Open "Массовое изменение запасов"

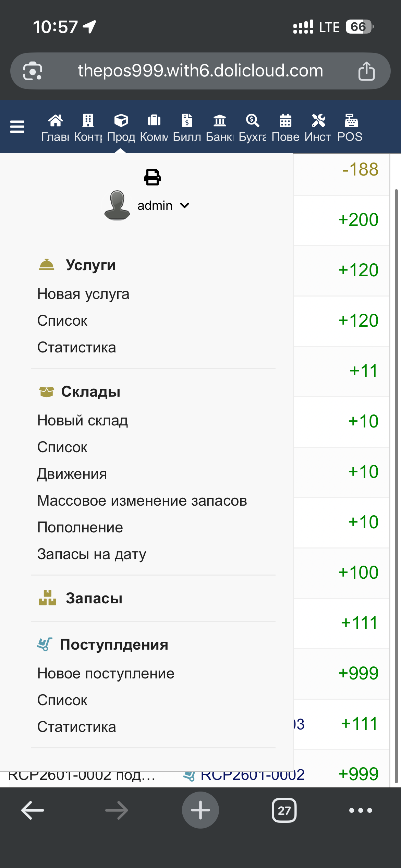142,501
